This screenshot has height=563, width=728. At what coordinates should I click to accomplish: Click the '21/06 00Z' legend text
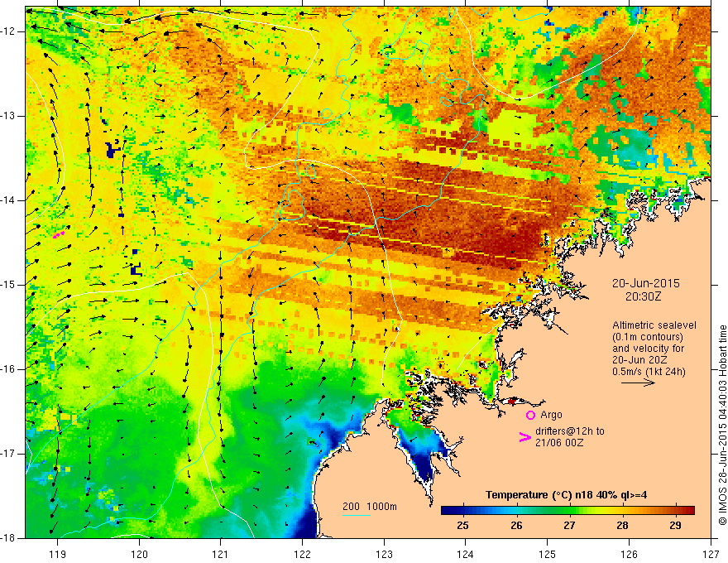click(x=559, y=443)
